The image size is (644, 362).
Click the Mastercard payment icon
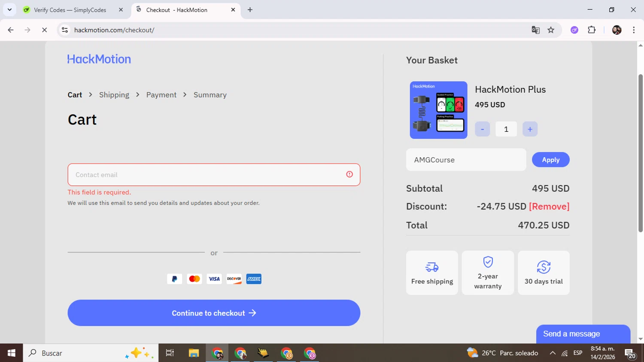[194, 279]
